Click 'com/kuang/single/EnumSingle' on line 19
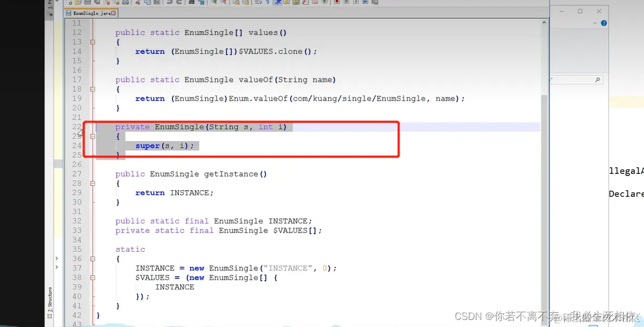Image resolution: width=644 pixels, height=327 pixels. tap(359, 99)
